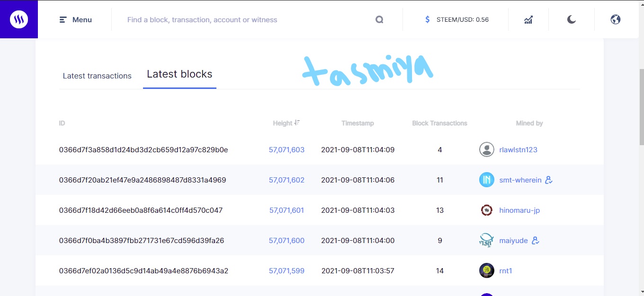Click transaction count 11 for smt-wherein row
The image size is (644, 296).
click(440, 180)
